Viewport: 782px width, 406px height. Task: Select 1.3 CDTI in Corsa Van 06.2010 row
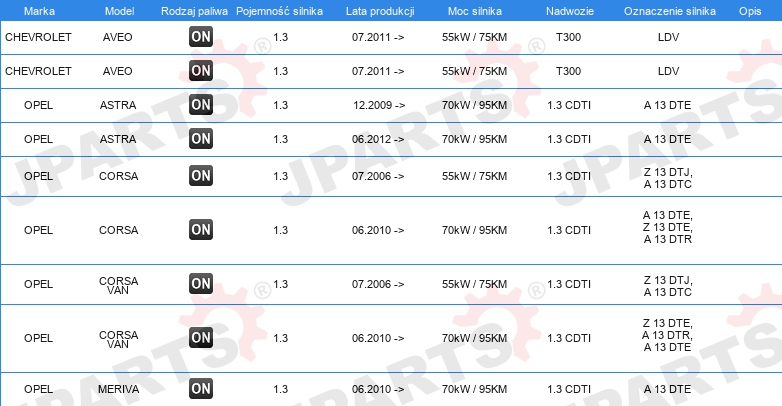[x=569, y=338]
